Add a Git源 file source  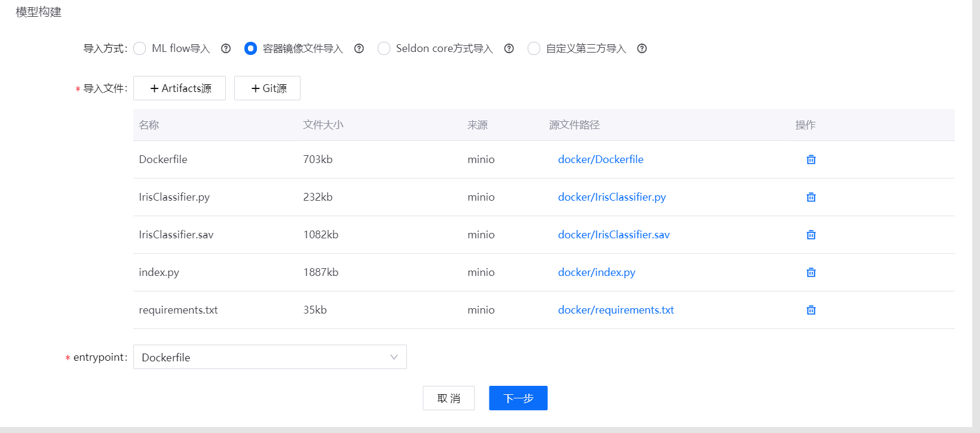267,88
